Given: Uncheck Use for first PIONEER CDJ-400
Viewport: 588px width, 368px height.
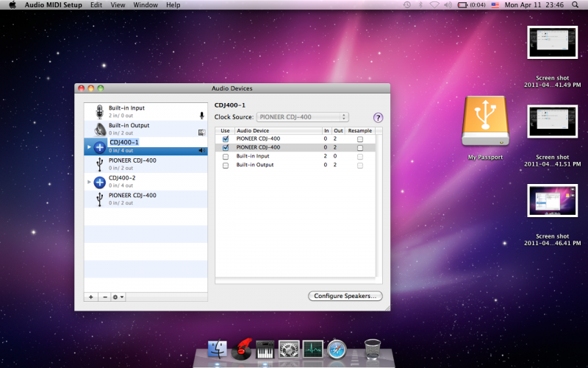Looking at the screenshot, I should 226,138.
